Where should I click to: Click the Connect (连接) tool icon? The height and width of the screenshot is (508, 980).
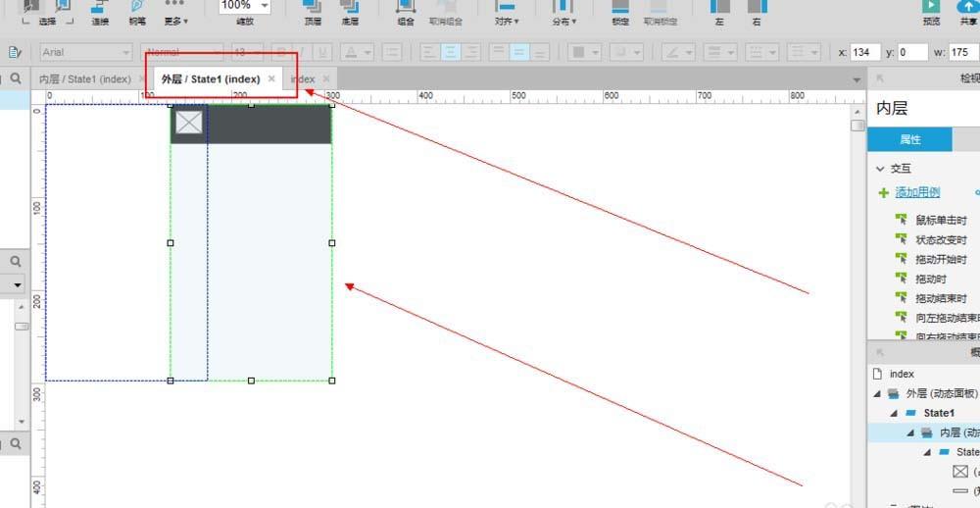pyautogui.click(x=100, y=8)
